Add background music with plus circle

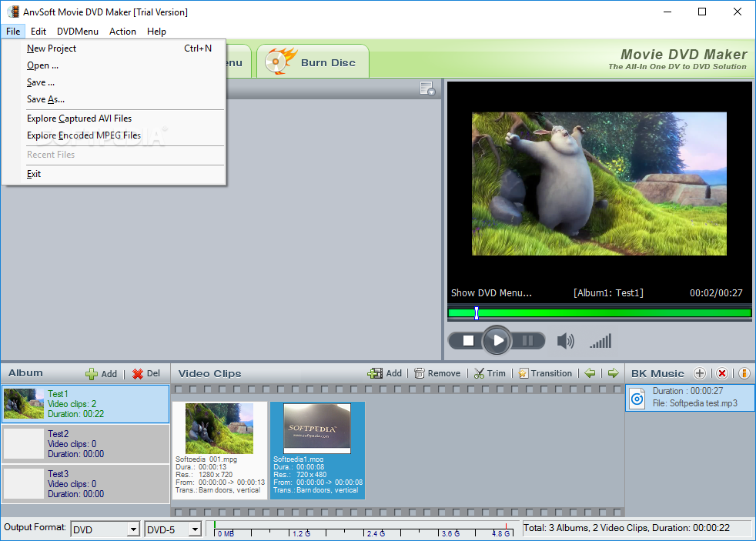pyautogui.click(x=700, y=373)
